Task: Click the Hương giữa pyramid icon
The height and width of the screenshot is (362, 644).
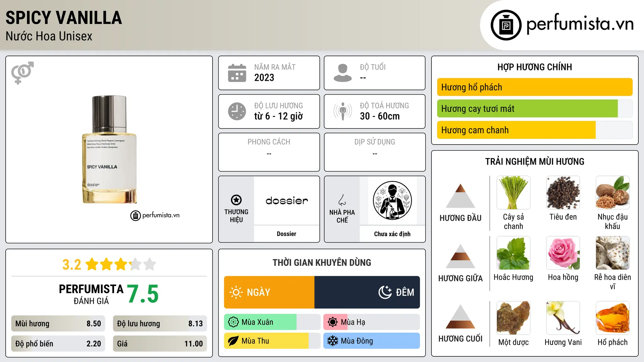Action: 460,256
